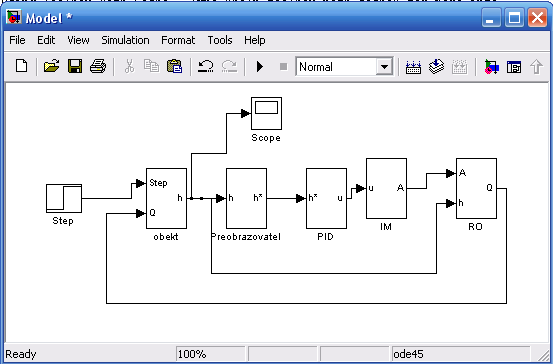The image size is (553, 364).
Task: Click the Scope block label
Action: [266, 138]
